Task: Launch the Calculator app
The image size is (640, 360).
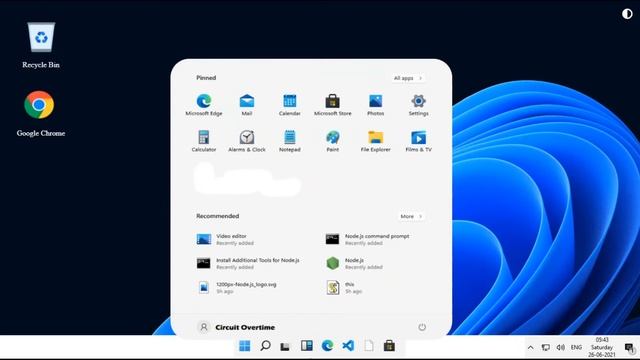Action: 204,141
